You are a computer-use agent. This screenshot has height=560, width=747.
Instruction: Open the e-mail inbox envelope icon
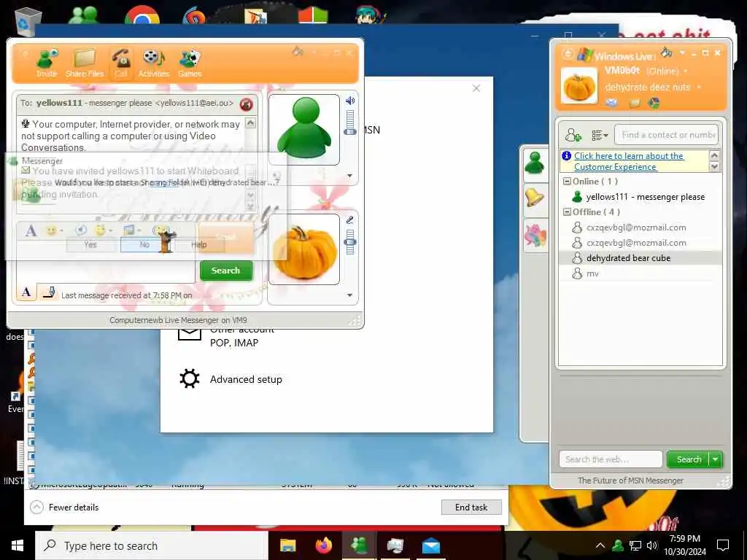pyautogui.click(x=612, y=103)
